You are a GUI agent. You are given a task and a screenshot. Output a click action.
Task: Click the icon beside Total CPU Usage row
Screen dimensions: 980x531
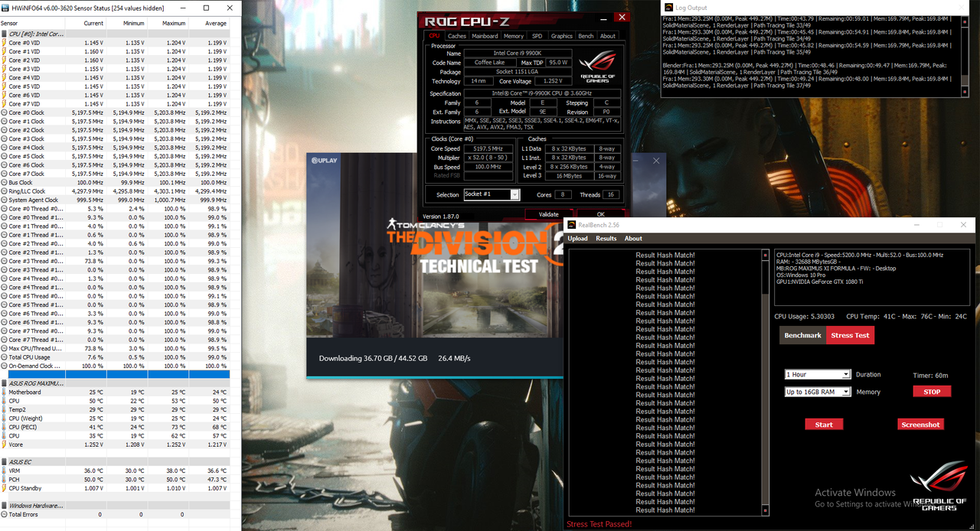pyautogui.click(x=4, y=357)
